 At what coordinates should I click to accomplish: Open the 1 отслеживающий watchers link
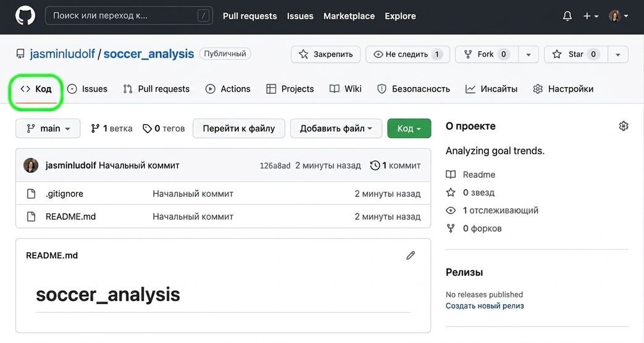coord(492,210)
